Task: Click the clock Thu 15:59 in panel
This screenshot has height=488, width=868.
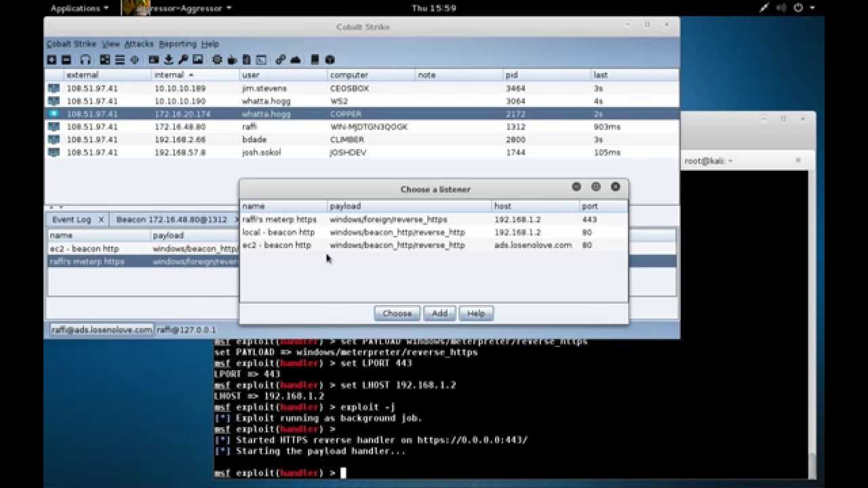Action: pos(433,8)
